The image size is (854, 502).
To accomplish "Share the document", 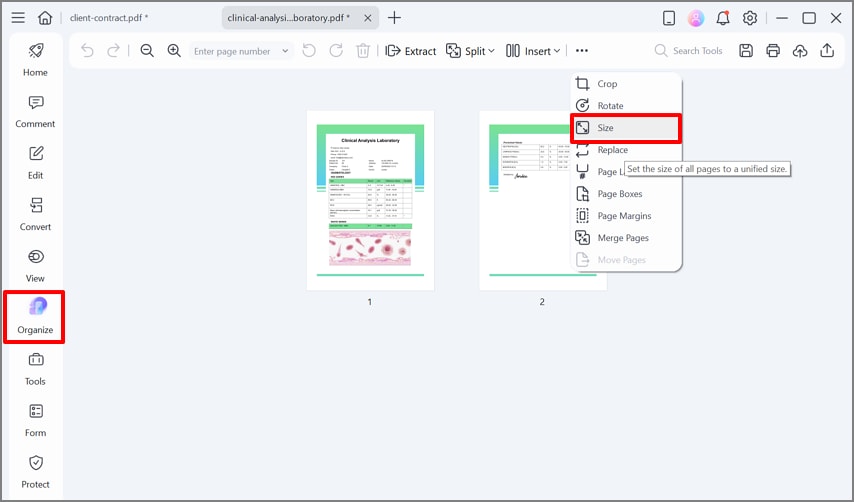I will tap(827, 51).
